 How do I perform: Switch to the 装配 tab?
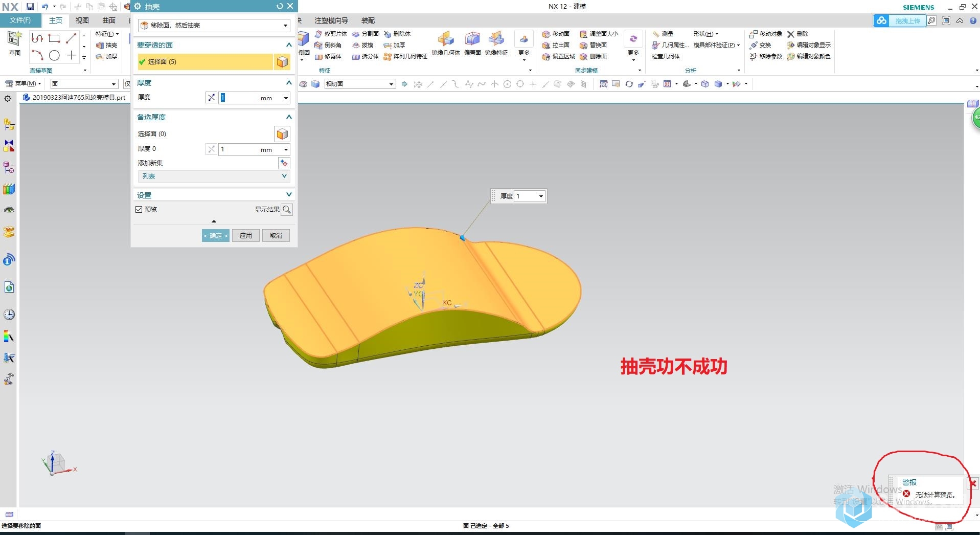pos(368,20)
